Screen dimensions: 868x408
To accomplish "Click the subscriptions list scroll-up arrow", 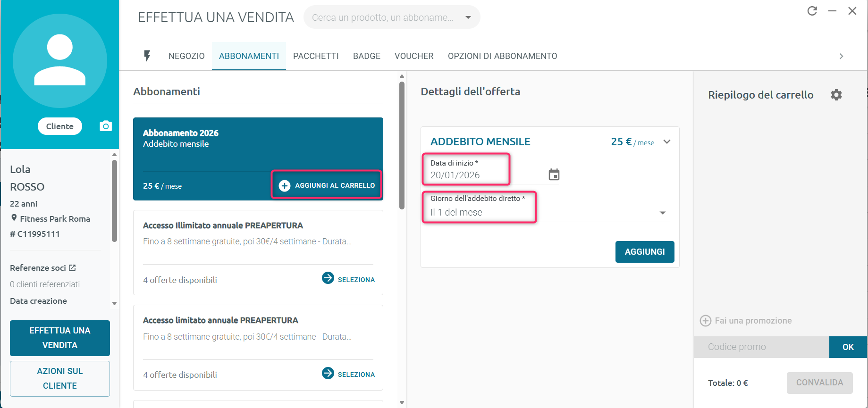I will coord(402,76).
